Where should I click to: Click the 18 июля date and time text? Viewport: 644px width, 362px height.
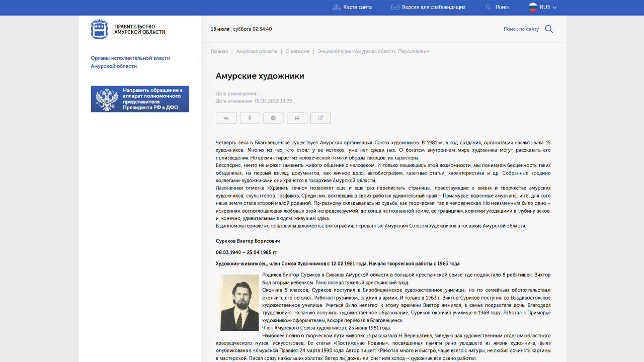[x=242, y=29]
